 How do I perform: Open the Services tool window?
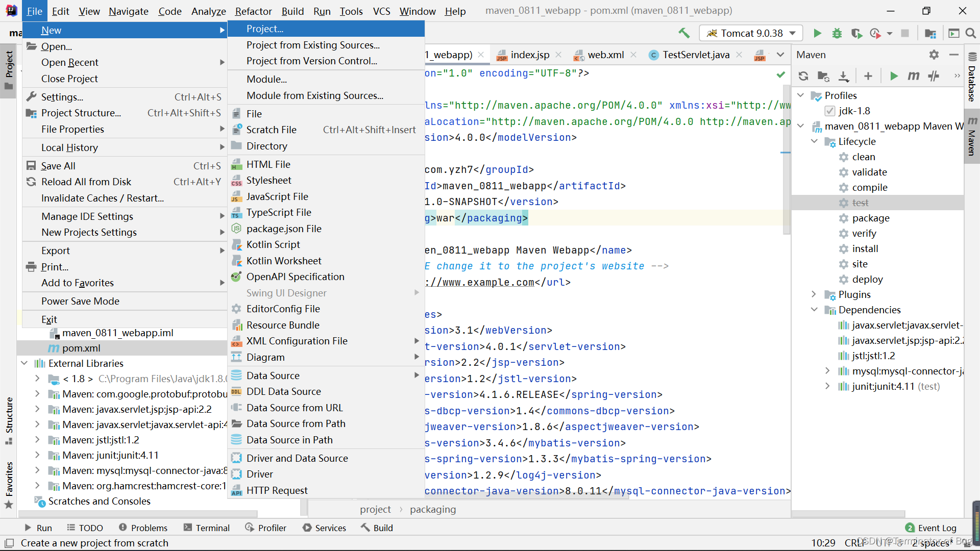[x=324, y=528]
